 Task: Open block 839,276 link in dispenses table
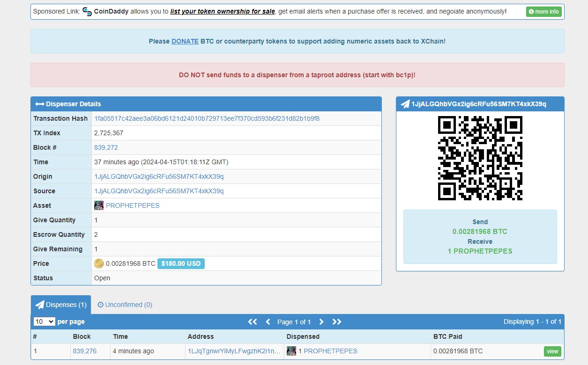tap(85, 351)
